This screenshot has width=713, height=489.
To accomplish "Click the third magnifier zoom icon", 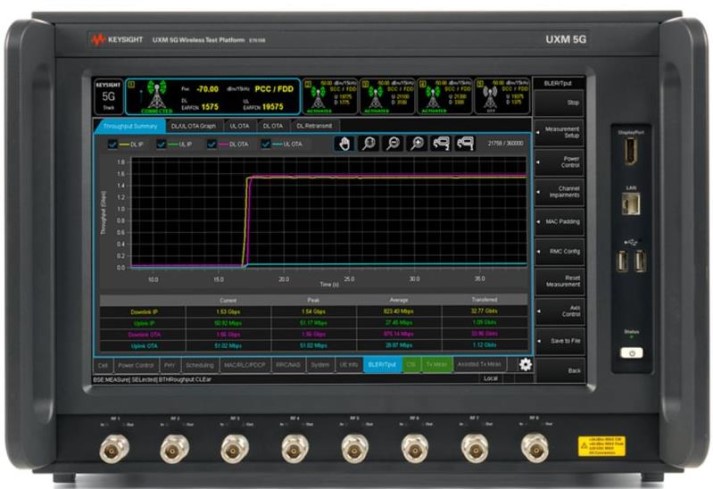I will [x=417, y=144].
